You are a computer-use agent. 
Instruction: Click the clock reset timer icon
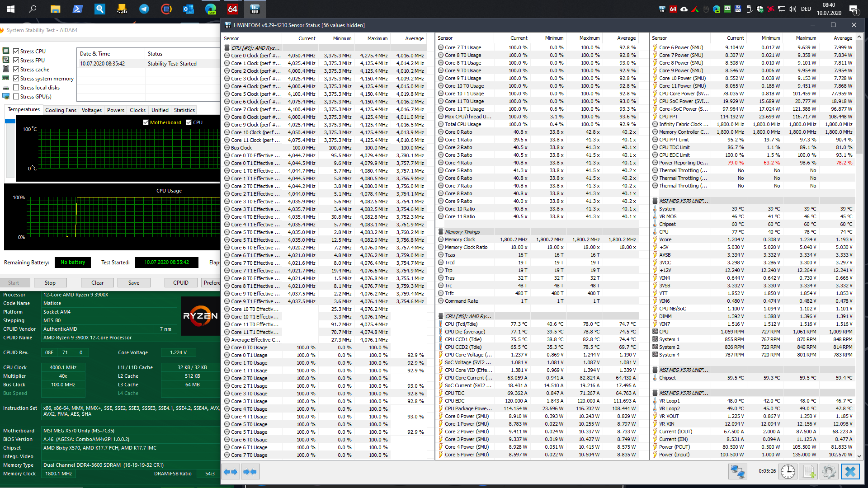point(788,472)
